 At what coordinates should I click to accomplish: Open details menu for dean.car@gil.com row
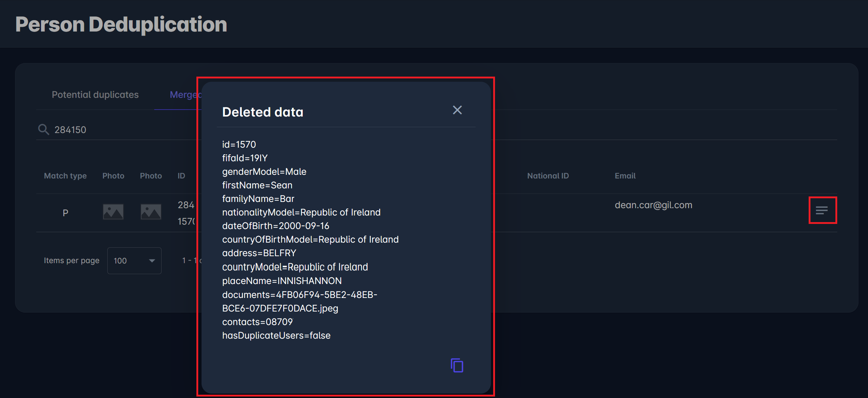pyautogui.click(x=822, y=210)
